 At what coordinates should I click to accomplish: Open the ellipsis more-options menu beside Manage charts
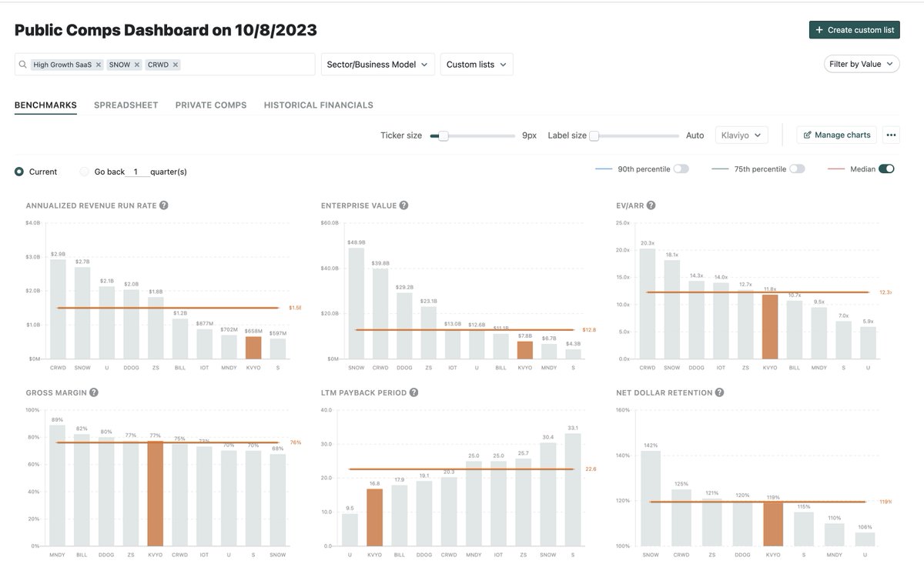(x=891, y=134)
